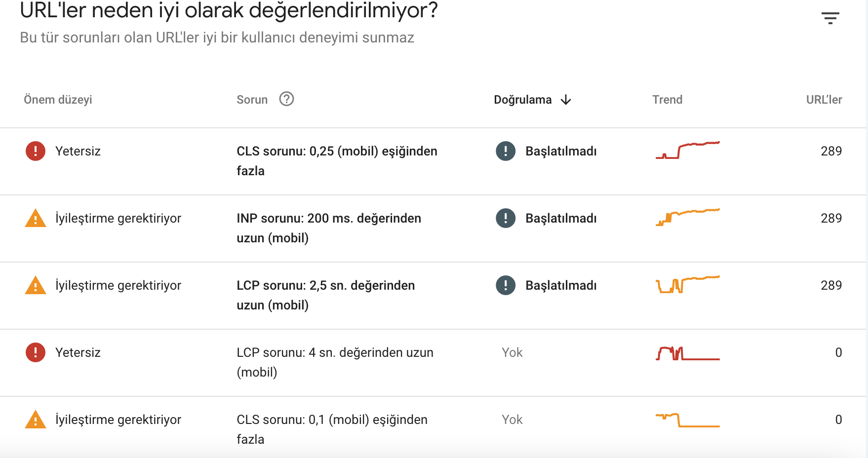The image size is (868, 458).
Task: Sort by the Doğrulama column header
Action: (523, 100)
